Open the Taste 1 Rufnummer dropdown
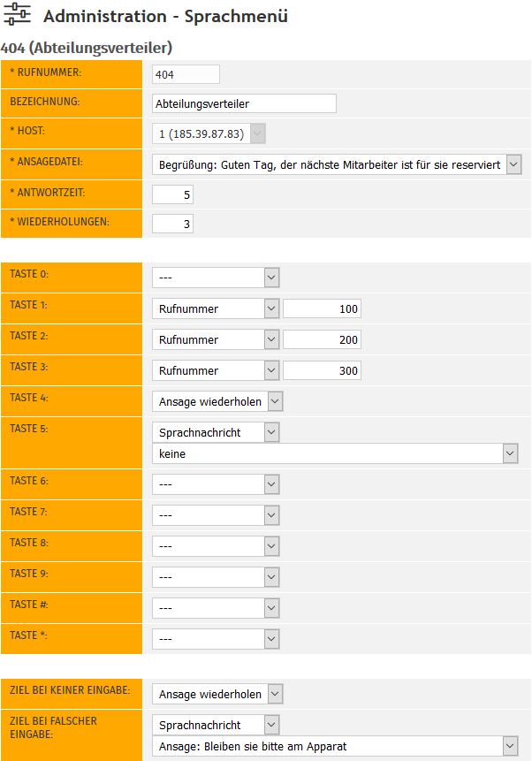 [216, 308]
